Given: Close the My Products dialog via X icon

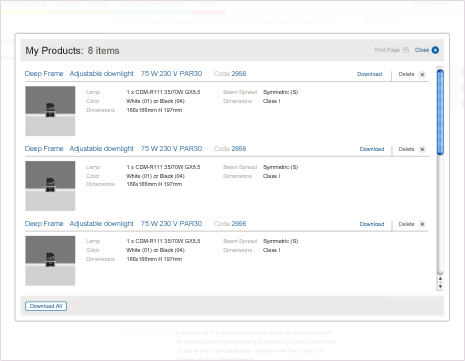Looking at the screenshot, I should [x=435, y=50].
